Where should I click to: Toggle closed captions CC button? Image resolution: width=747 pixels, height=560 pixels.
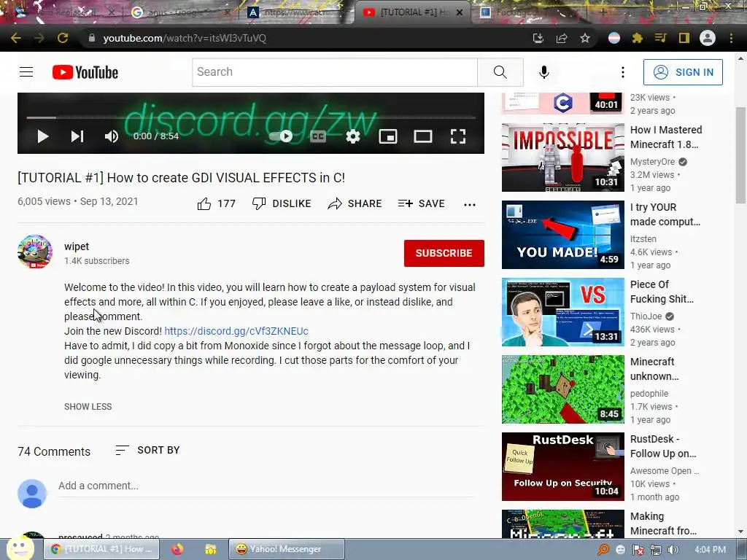[x=318, y=136]
